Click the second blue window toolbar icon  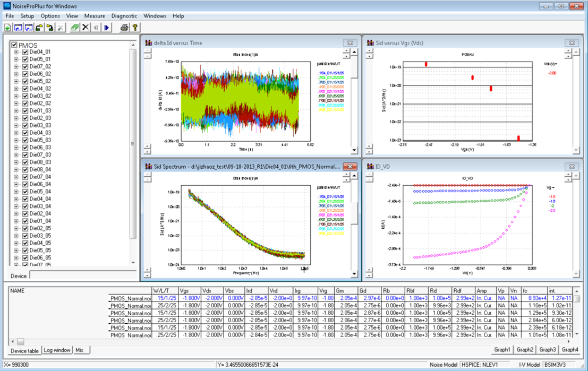[x=29, y=28]
